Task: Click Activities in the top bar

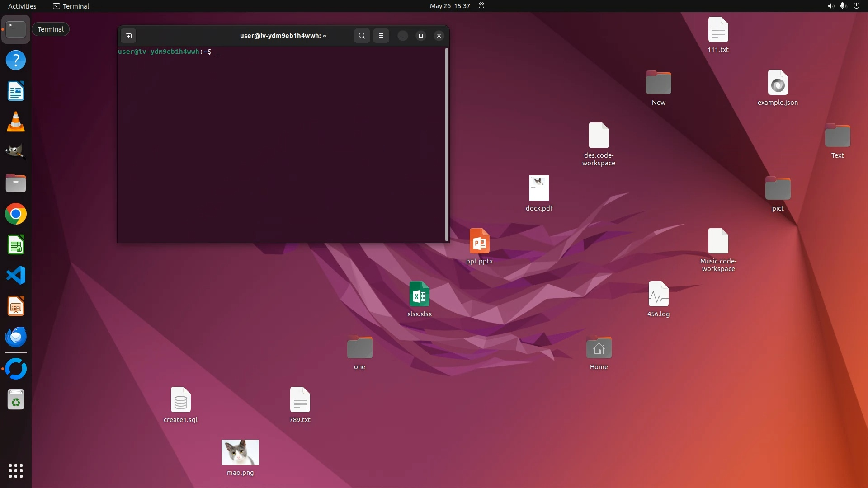Action: pos(22,6)
